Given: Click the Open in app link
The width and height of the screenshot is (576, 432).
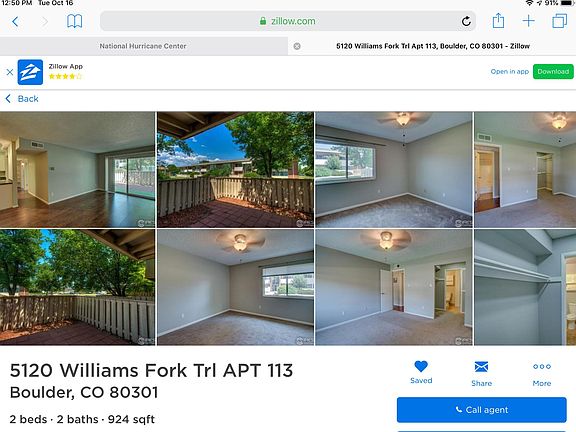Looking at the screenshot, I should point(510,72).
